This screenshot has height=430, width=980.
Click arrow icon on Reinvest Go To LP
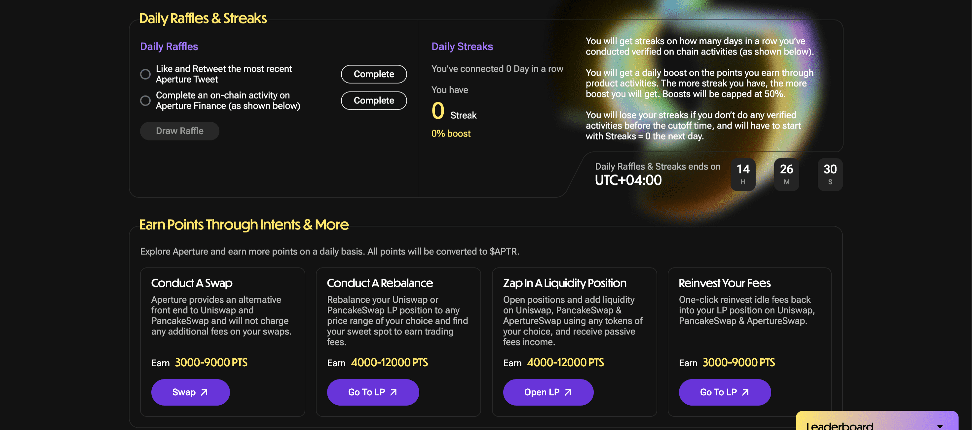(x=745, y=392)
